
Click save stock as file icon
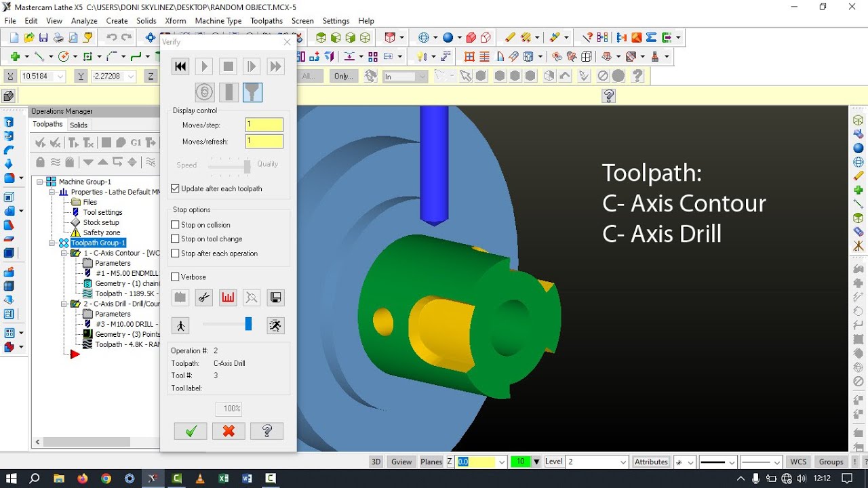tap(275, 297)
